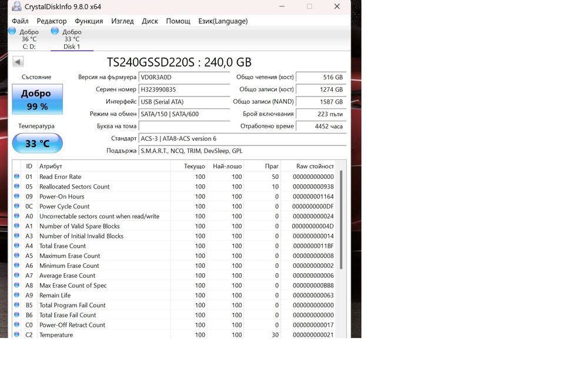Click the disk title TS240GSSD220S : 240,0 GB
The image size is (588, 368).
[x=179, y=62]
